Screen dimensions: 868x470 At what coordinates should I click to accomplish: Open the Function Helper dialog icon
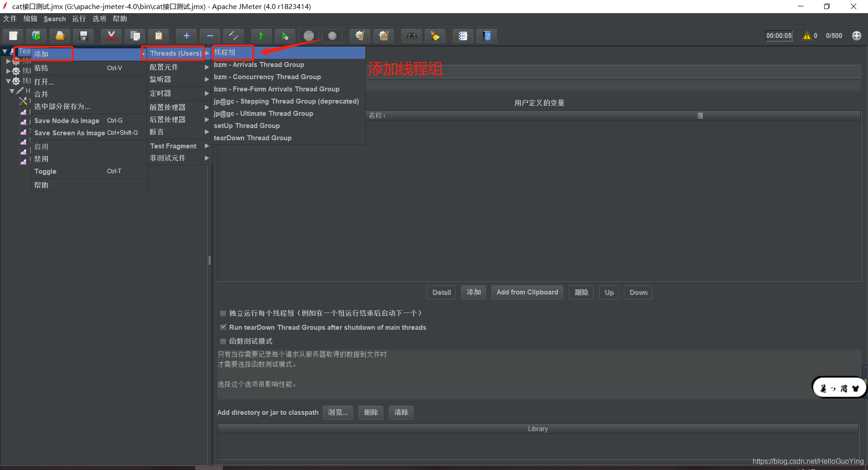pos(463,36)
